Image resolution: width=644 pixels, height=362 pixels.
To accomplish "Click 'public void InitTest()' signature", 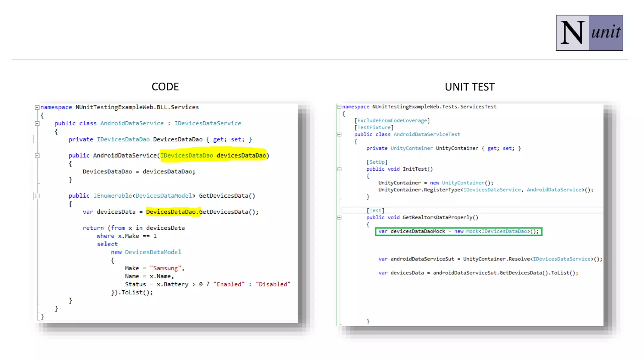I will pos(400,169).
